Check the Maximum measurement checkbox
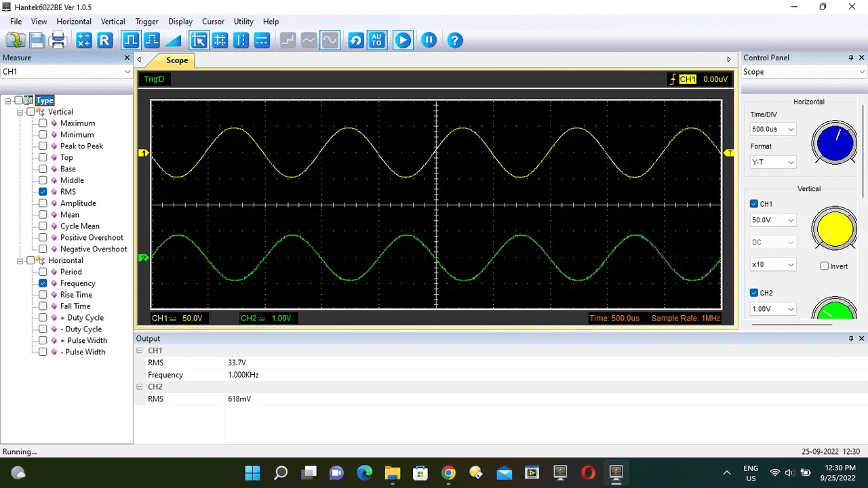868x488 pixels. [x=43, y=123]
